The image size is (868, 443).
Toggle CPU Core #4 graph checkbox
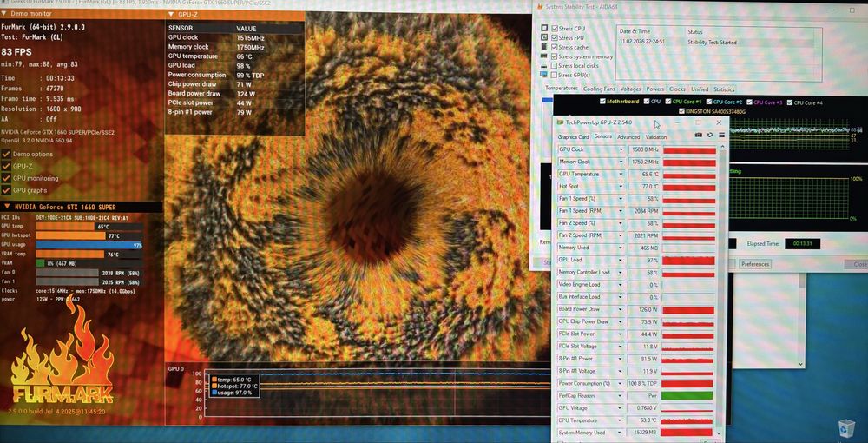coord(790,102)
